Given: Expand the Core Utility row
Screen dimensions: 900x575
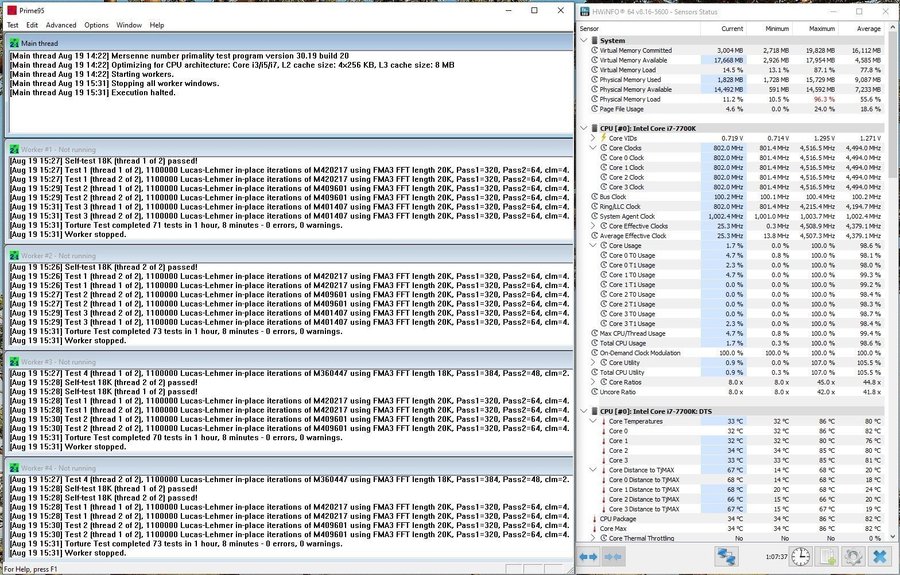Looking at the screenshot, I should tap(593, 362).
